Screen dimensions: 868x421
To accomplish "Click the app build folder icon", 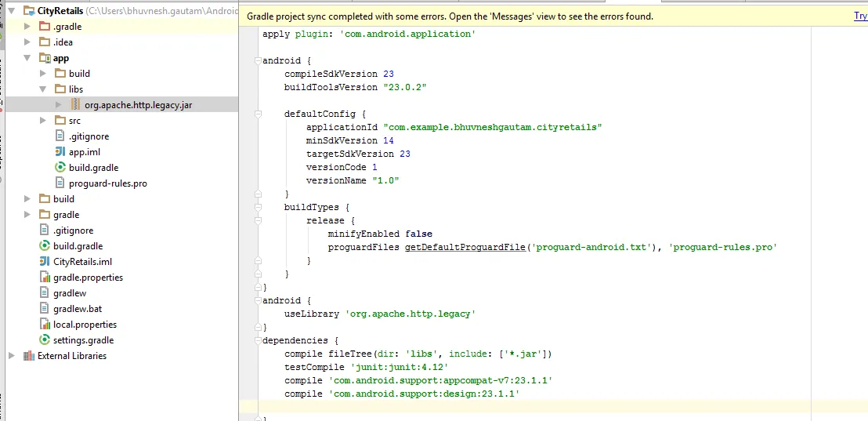I will (x=60, y=73).
